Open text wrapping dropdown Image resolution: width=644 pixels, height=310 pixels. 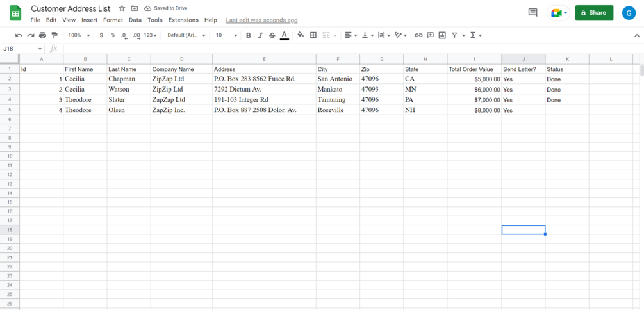point(384,35)
